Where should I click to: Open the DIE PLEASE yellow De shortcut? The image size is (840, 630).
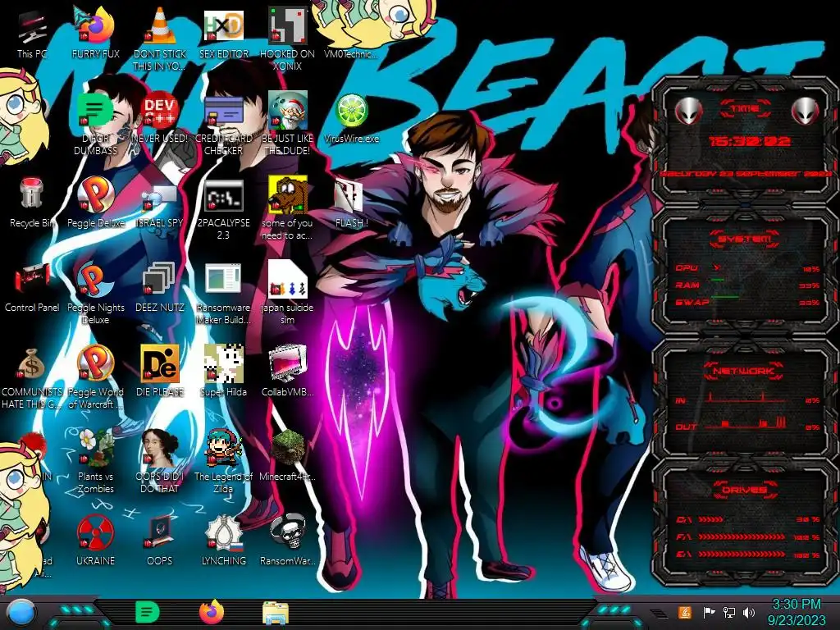[x=160, y=371]
